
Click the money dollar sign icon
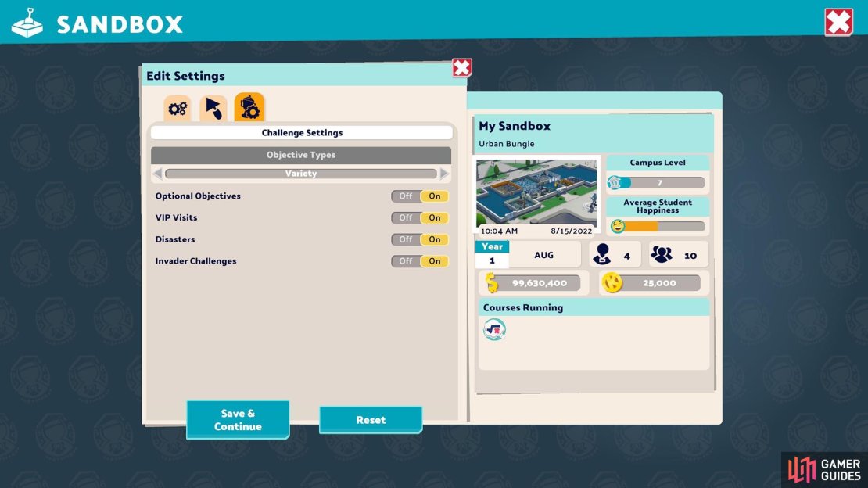coord(492,282)
